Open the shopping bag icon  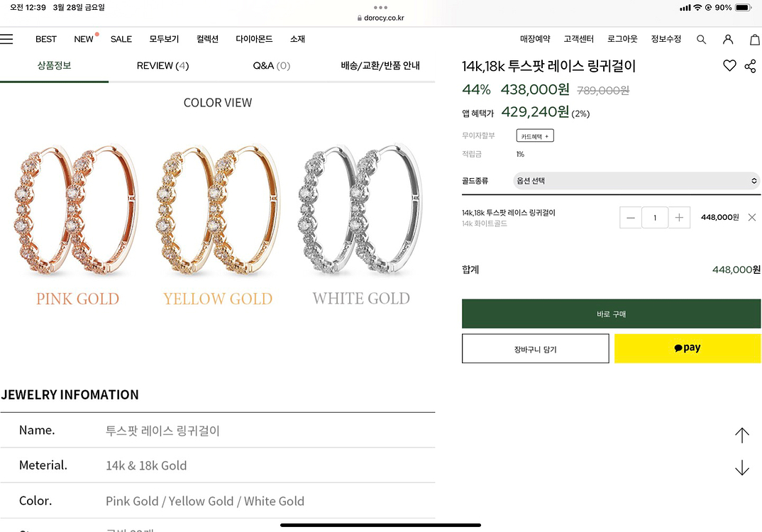tap(755, 39)
